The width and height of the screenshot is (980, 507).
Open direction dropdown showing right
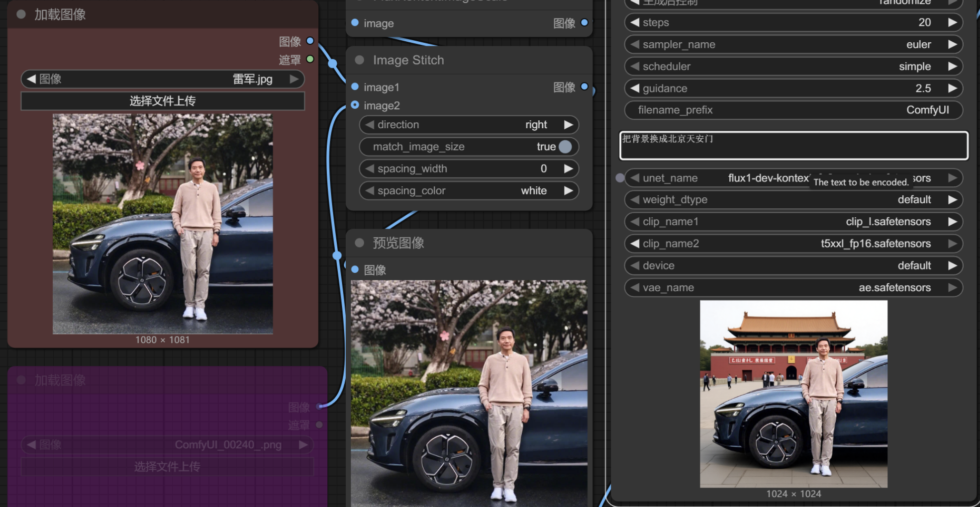(469, 125)
